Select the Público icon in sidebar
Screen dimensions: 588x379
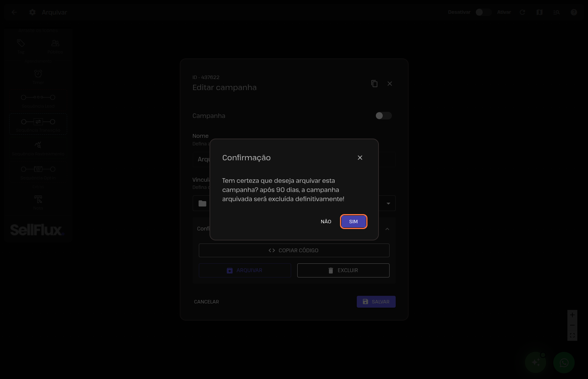coord(55,44)
